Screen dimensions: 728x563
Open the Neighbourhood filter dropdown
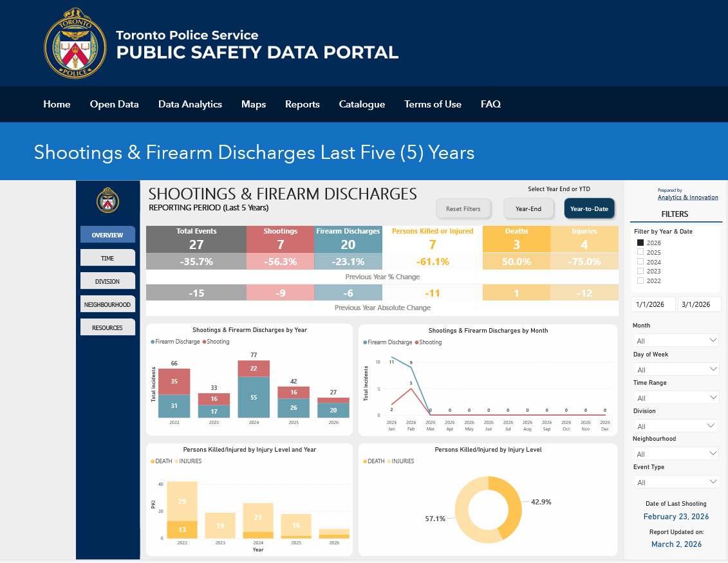tap(676, 454)
